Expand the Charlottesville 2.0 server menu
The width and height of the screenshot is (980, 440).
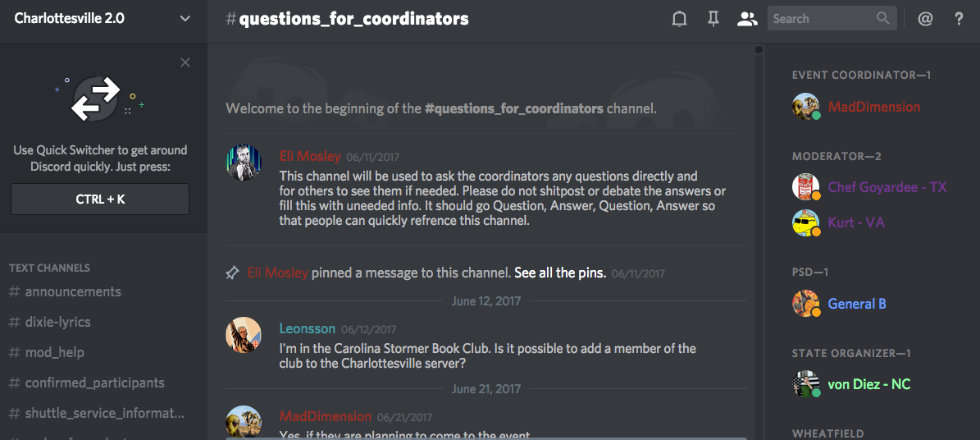click(x=185, y=18)
